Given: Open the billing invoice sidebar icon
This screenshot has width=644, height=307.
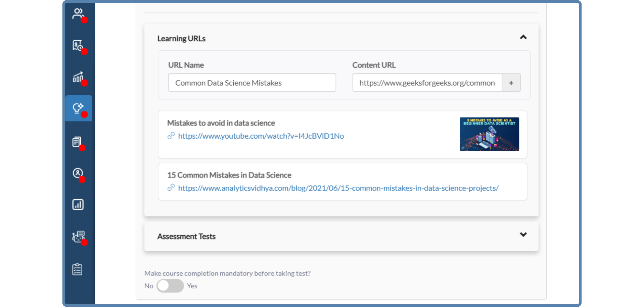Looking at the screenshot, I should [x=78, y=45].
